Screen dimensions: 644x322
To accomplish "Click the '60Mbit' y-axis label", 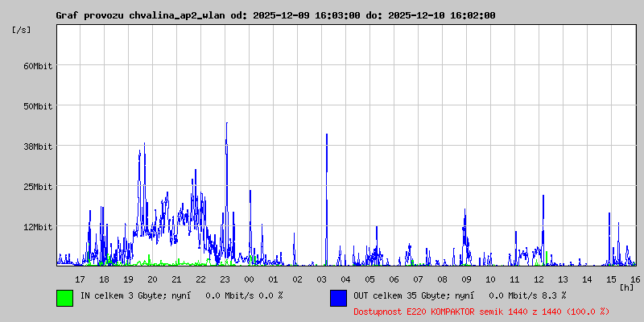I will (x=38, y=66).
